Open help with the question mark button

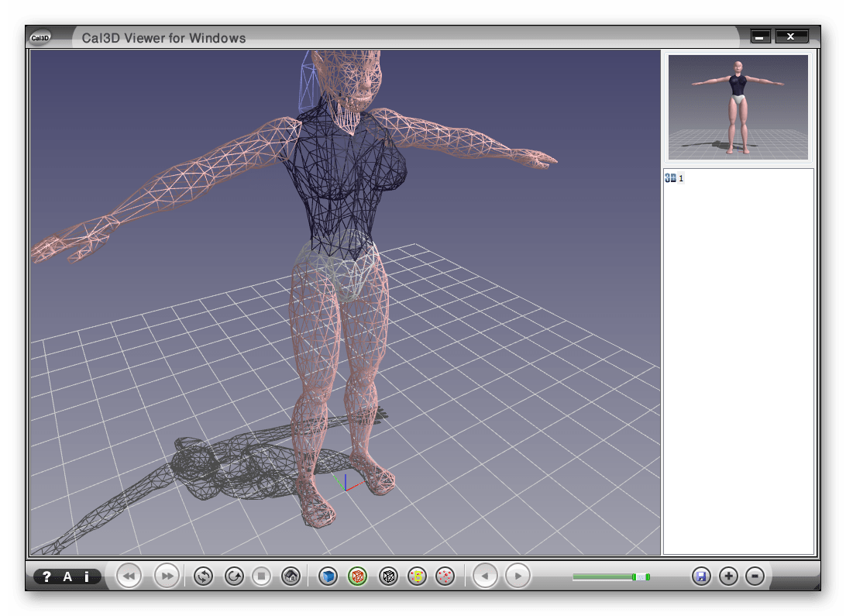click(x=46, y=576)
